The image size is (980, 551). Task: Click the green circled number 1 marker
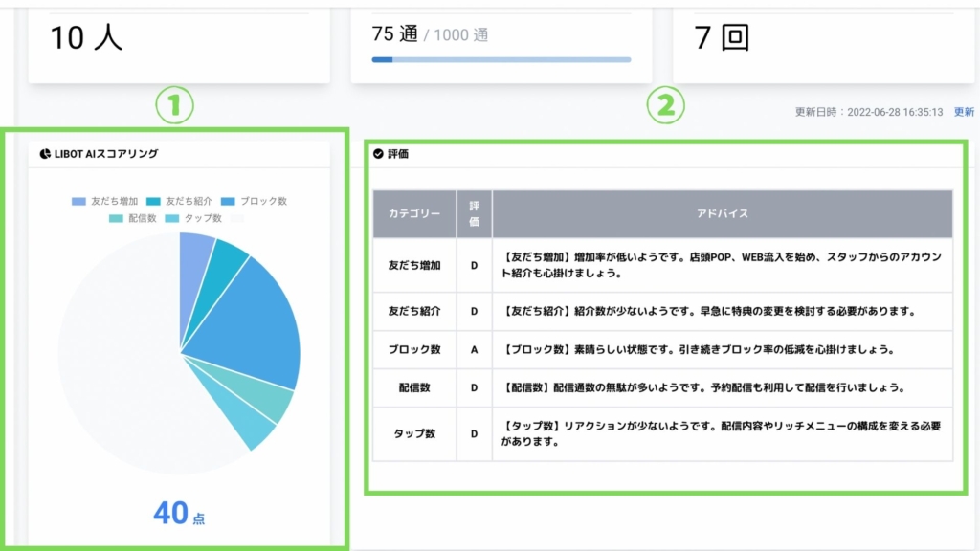(x=175, y=106)
